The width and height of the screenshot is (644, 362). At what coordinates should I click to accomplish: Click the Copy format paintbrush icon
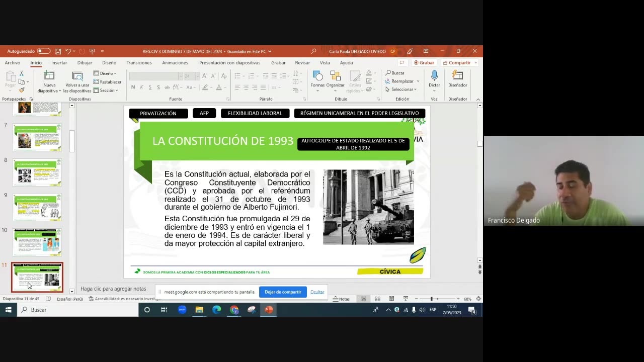pos(21,89)
